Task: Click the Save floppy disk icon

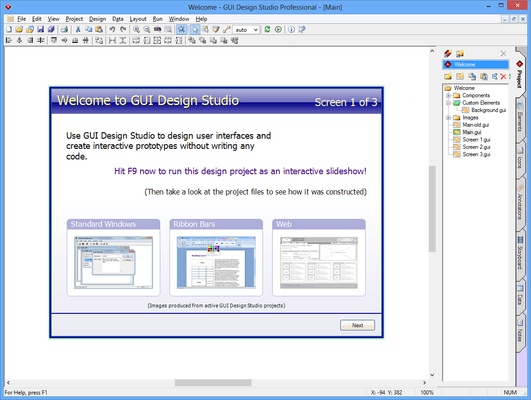Action: (41, 29)
